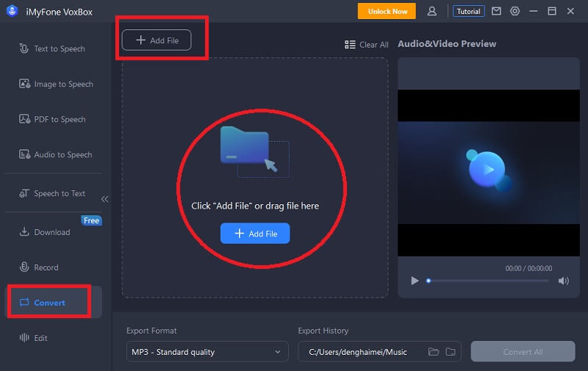Play the preview with play button
Screen dimensions: 588x371
tap(415, 281)
